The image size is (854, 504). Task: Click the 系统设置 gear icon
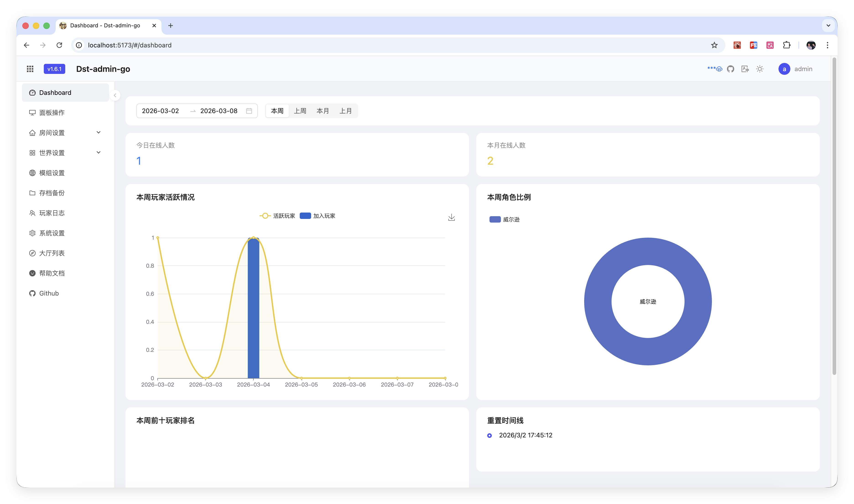[32, 233]
